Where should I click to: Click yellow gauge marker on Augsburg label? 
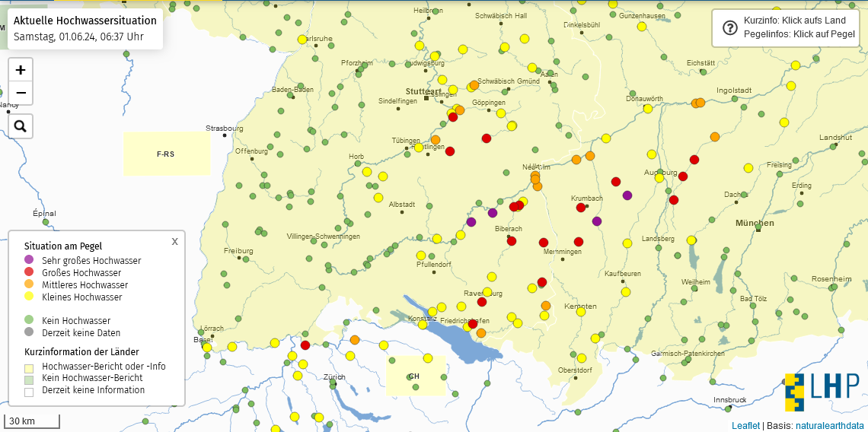(x=659, y=177)
